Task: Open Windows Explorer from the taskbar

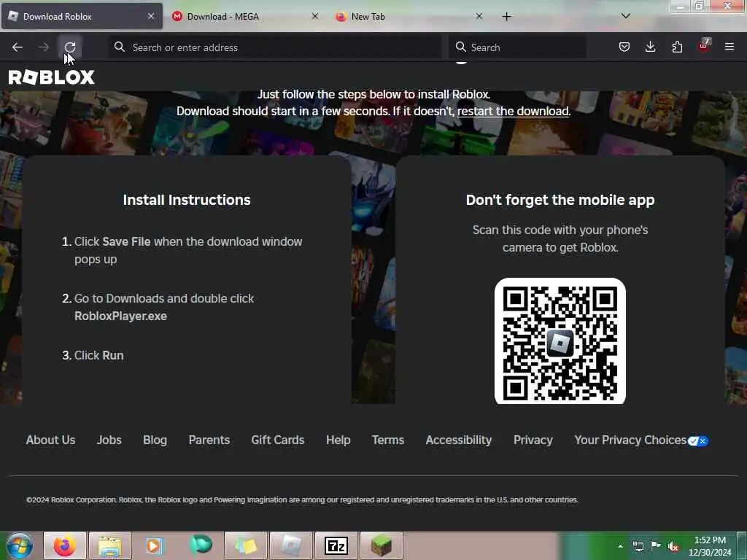Action: [x=110, y=545]
